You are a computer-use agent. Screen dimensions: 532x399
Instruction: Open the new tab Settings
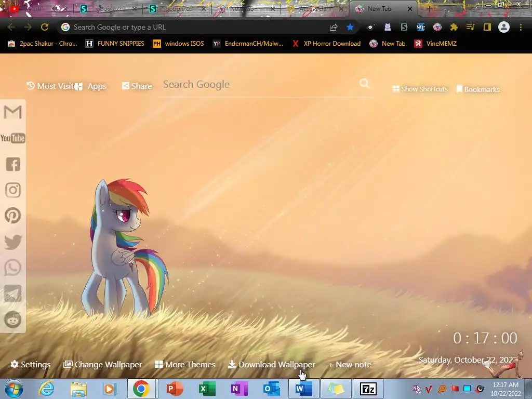[x=31, y=364]
